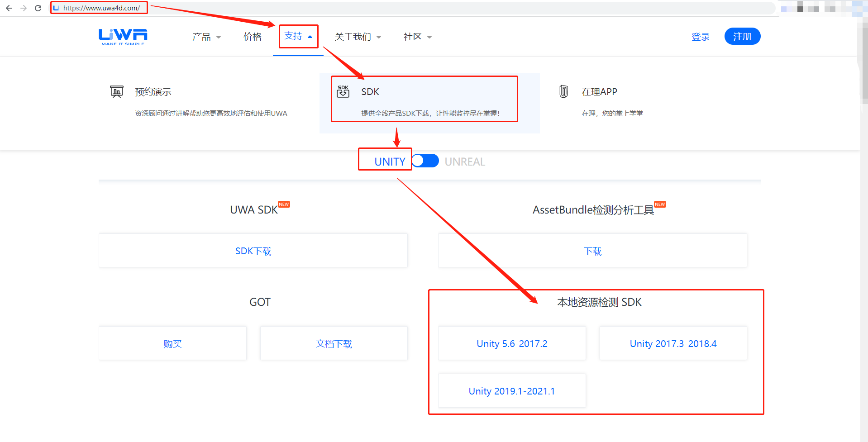Click the 资深顾问通过讲解 description text
Viewport: 868px width, 442px height.
point(211,113)
